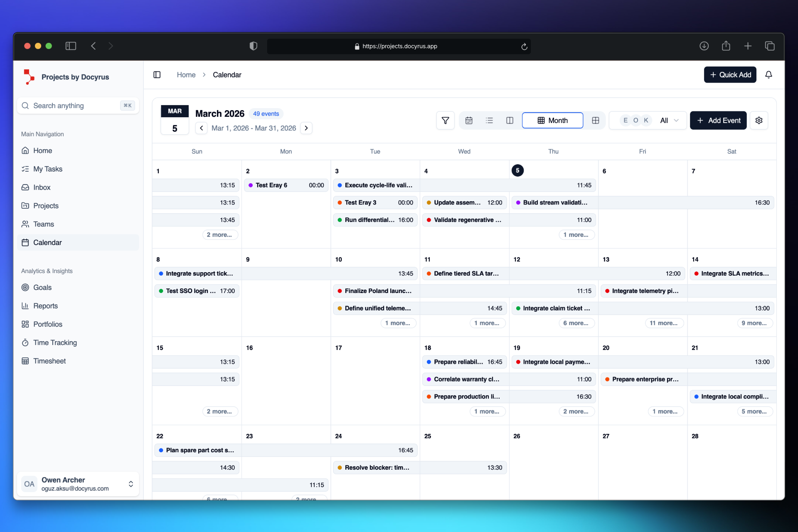Select the agenda list view icon

490,120
